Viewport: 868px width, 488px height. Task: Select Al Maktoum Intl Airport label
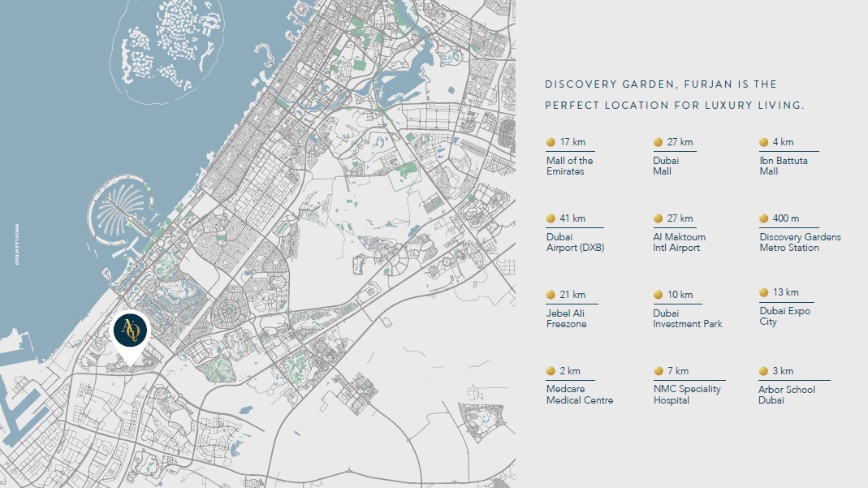tap(680, 243)
